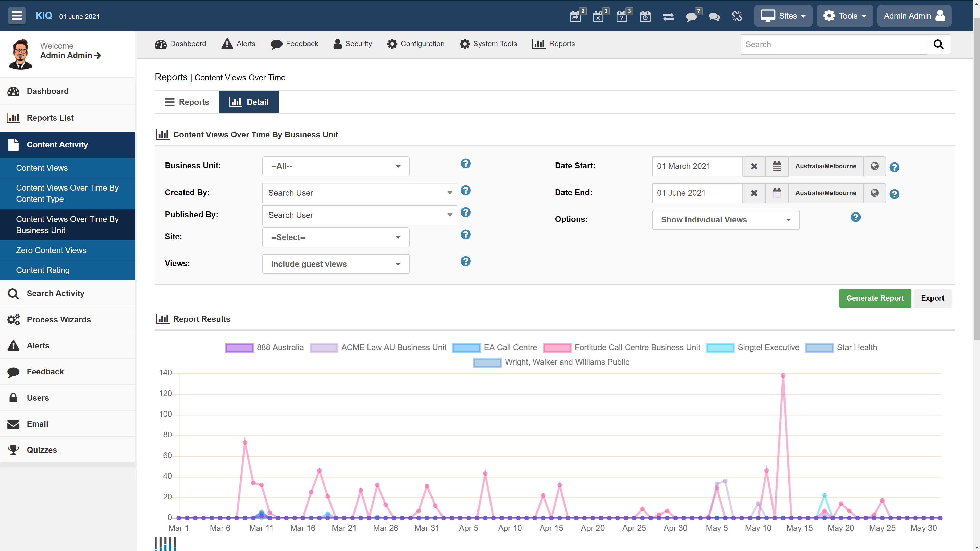Click the globe icon beside Date Start timezone
Screen dimensions: 980x551
(874, 166)
